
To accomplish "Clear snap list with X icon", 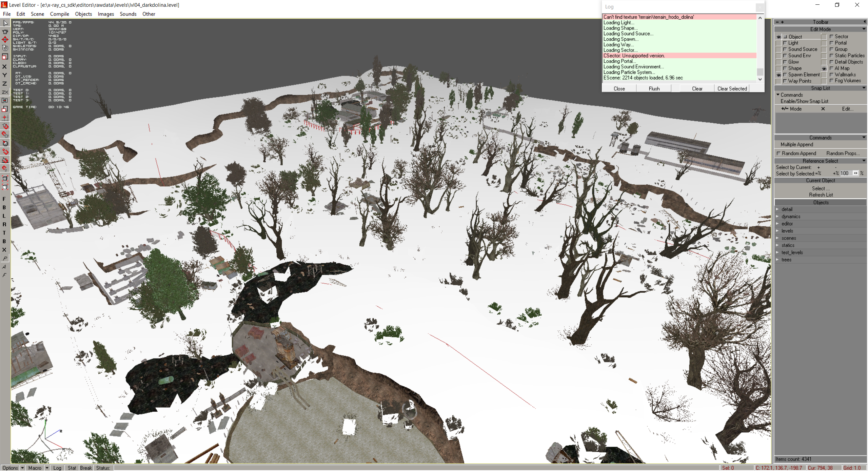I will click(823, 109).
